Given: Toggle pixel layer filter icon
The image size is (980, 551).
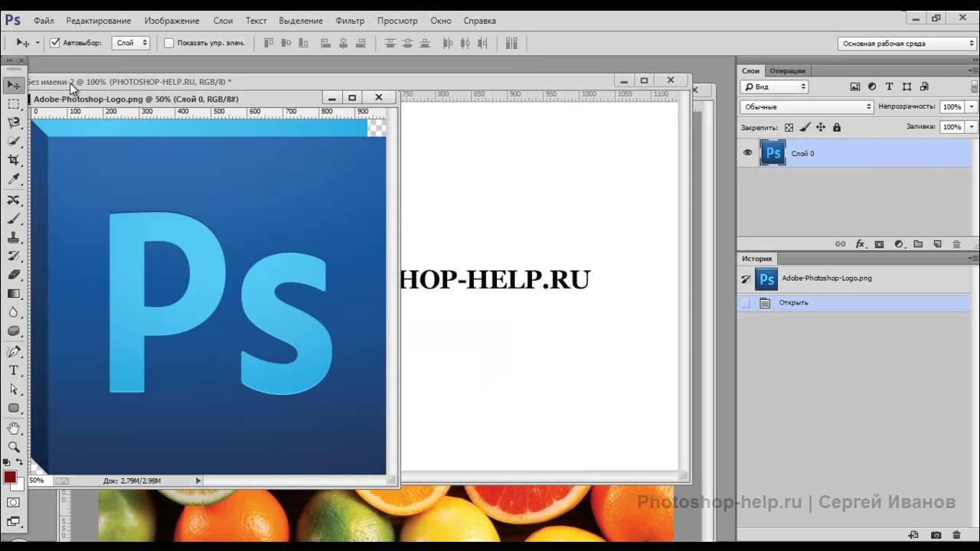Looking at the screenshot, I should [x=855, y=86].
